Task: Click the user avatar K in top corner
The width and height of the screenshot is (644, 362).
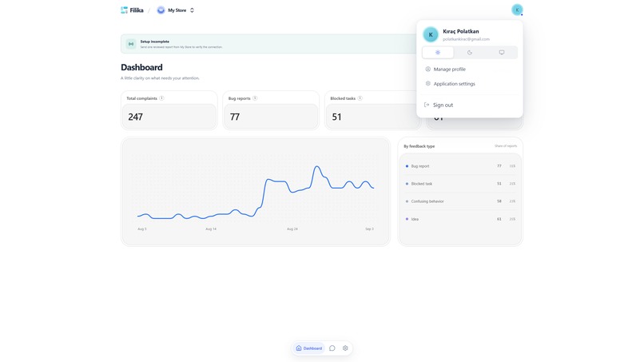Action: click(x=517, y=10)
